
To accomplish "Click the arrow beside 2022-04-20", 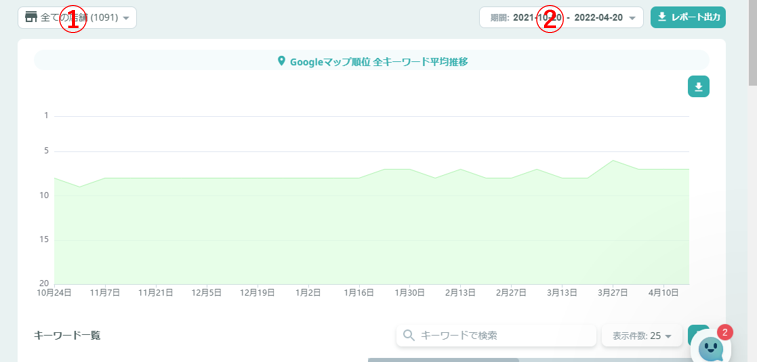I will tap(632, 18).
